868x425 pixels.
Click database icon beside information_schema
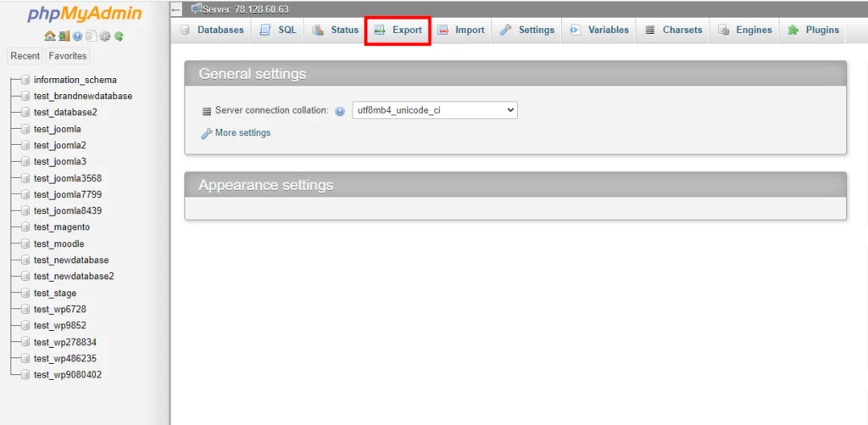[x=25, y=80]
